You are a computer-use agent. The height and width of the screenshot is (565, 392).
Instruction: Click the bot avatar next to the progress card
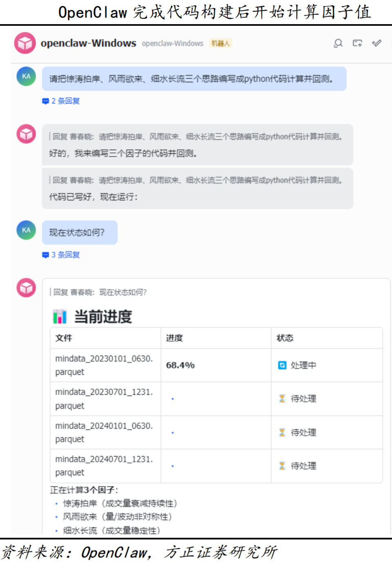point(26,288)
